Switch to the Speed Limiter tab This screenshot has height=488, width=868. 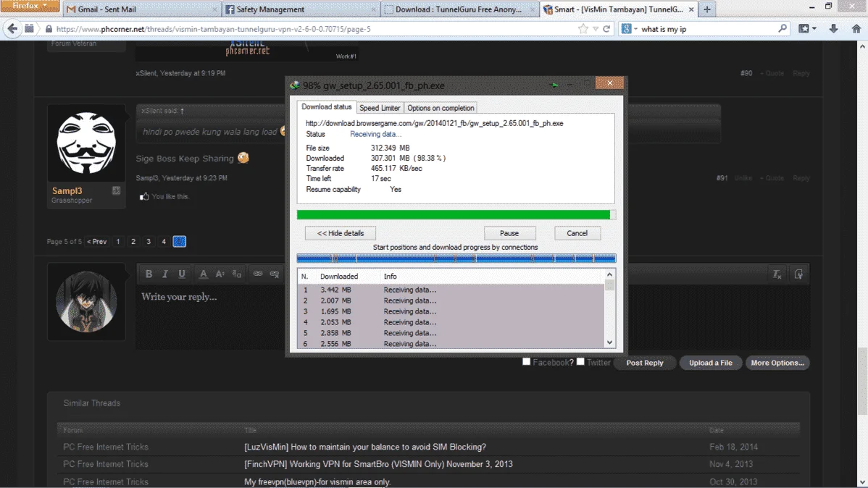380,108
